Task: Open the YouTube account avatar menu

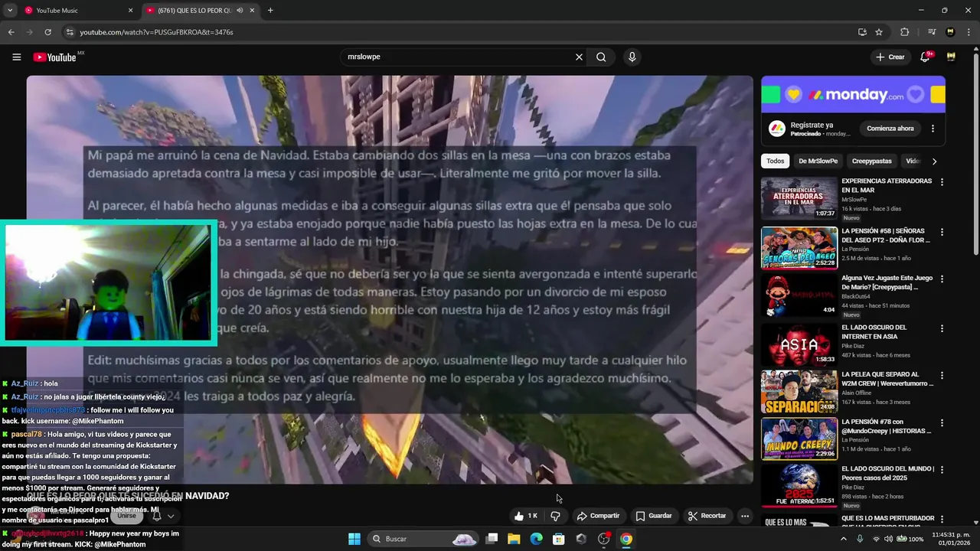Action: (951, 57)
